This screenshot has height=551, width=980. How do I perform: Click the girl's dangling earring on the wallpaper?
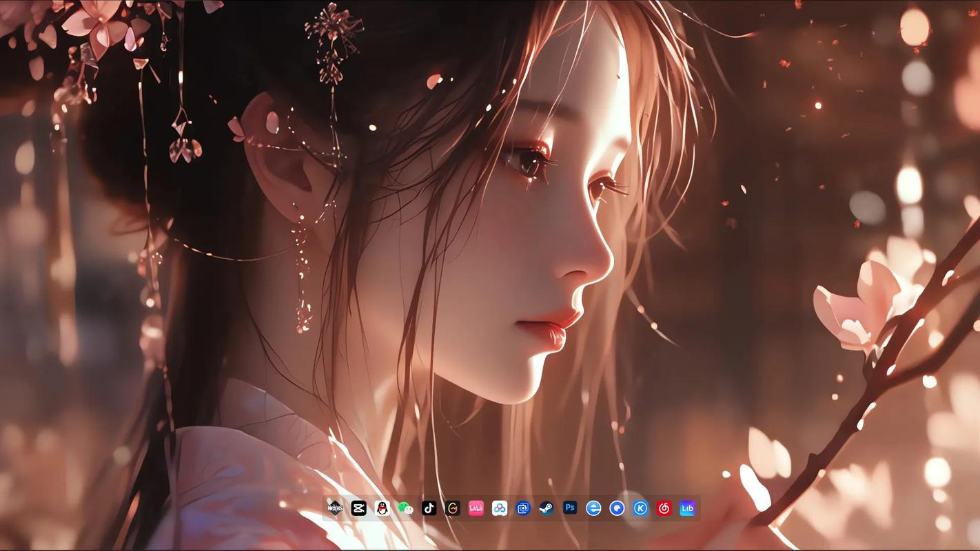(301, 275)
